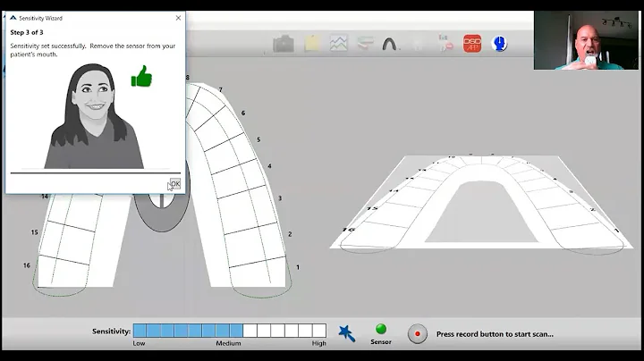
Task: Click the toolbar icon with red minus
Action: [445, 43]
